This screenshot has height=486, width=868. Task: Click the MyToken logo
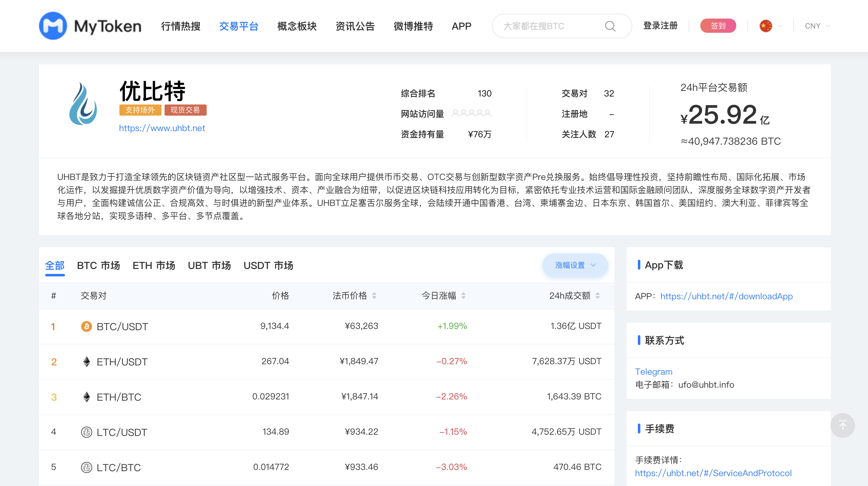(90, 26)
